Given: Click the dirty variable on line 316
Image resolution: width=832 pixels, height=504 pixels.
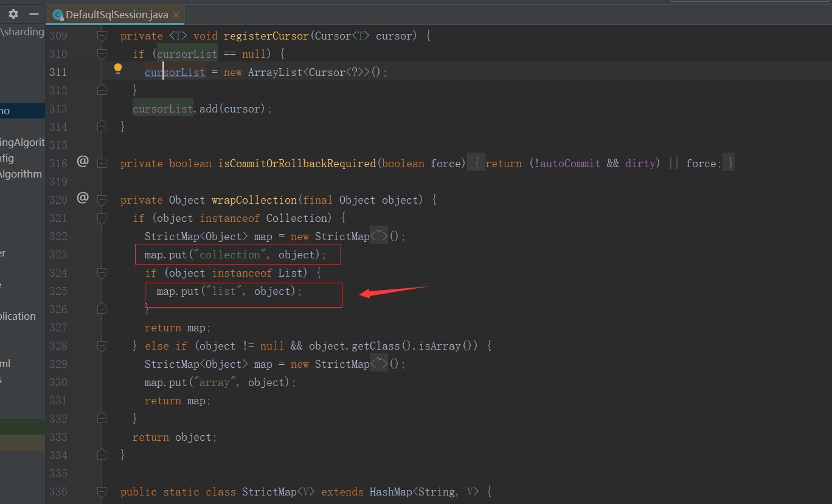Looking at the screenshot, I should click(640, 164).
